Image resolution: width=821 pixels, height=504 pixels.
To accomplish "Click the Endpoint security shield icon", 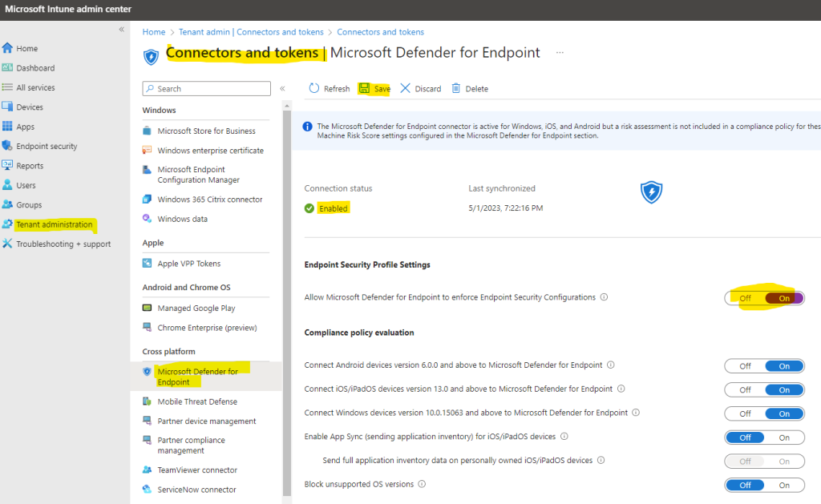I will [x=7, y=146].
